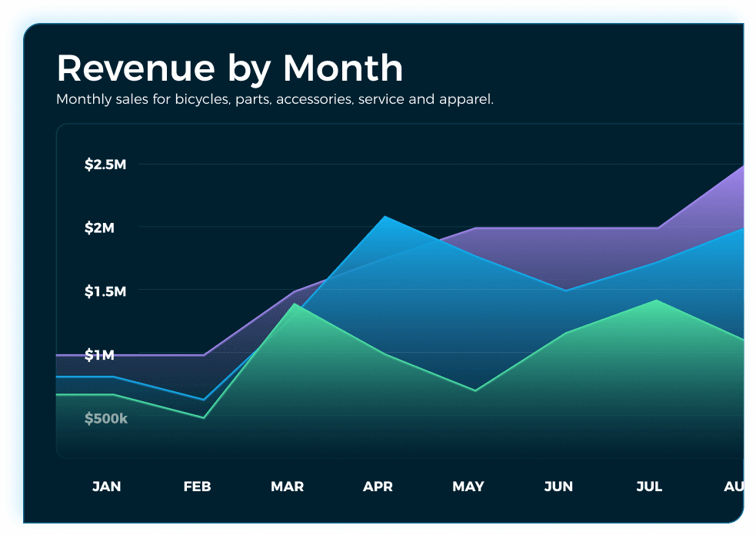The height and width of the screenshot is (535, 756).
Task: Click the $2M axis value
Action: (x=100, y=228)
